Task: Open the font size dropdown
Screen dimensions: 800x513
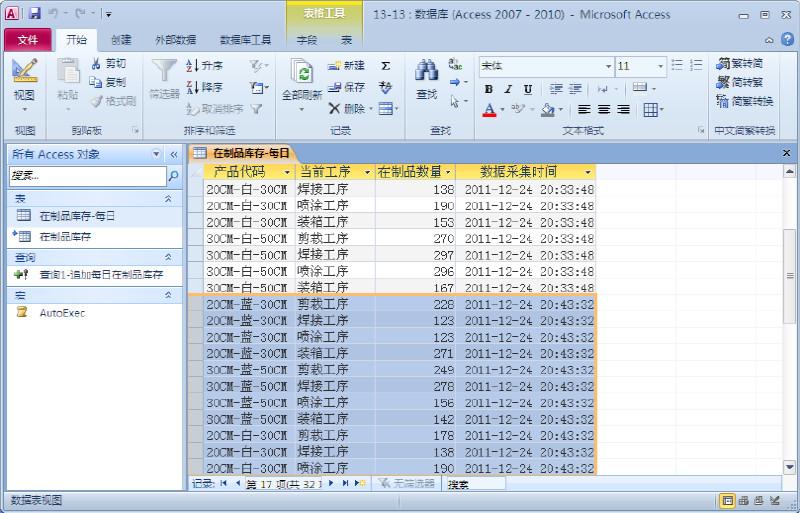Action: coord(660,66)
